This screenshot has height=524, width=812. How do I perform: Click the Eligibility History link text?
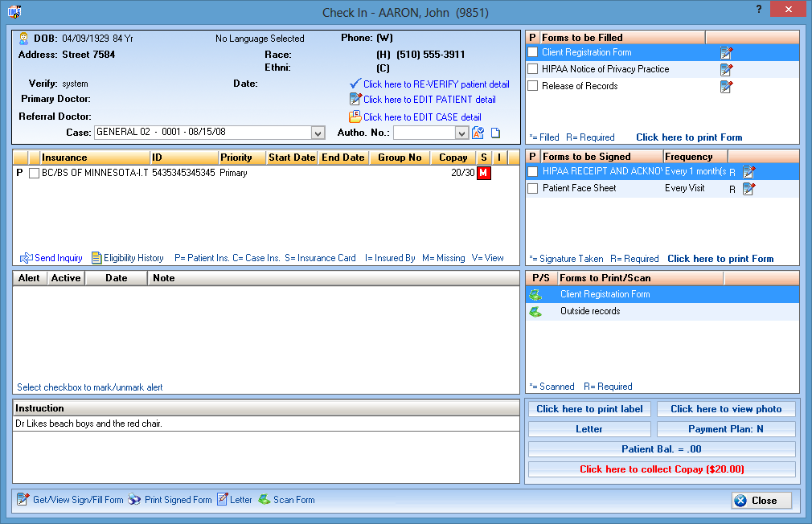tap(133, 258)
